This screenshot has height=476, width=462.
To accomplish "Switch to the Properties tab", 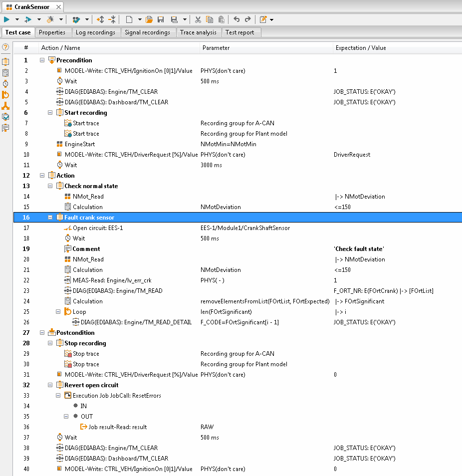I will pyautogui.click(x=52, y=32).
